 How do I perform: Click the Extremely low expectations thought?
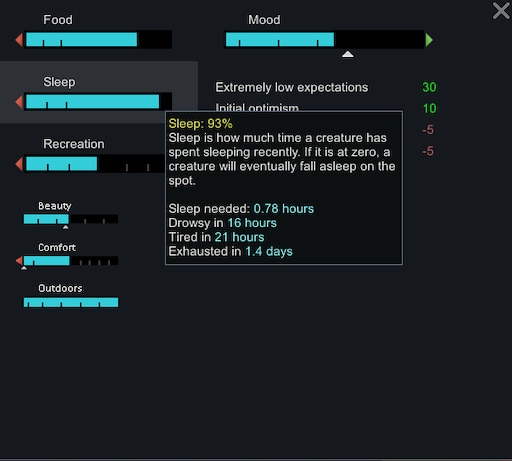[292, 87]
